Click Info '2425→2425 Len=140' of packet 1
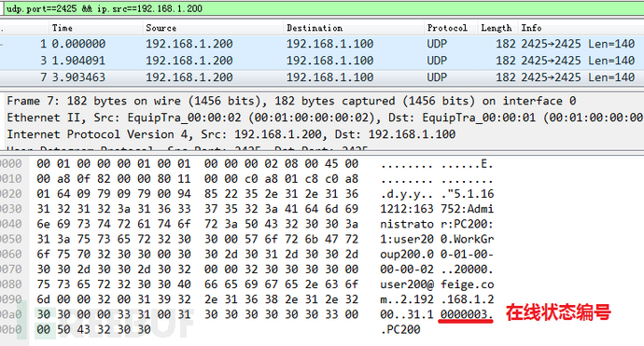644x346 pixels. tap(578, 44)
